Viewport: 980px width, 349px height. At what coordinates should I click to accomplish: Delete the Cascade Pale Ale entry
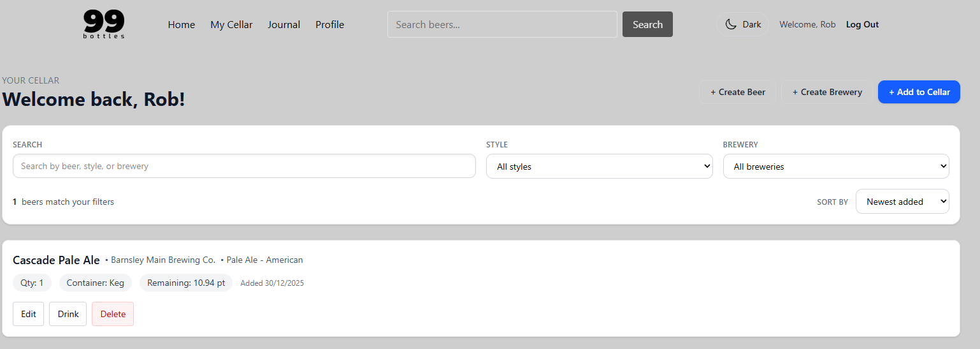[x=113, y=314]
